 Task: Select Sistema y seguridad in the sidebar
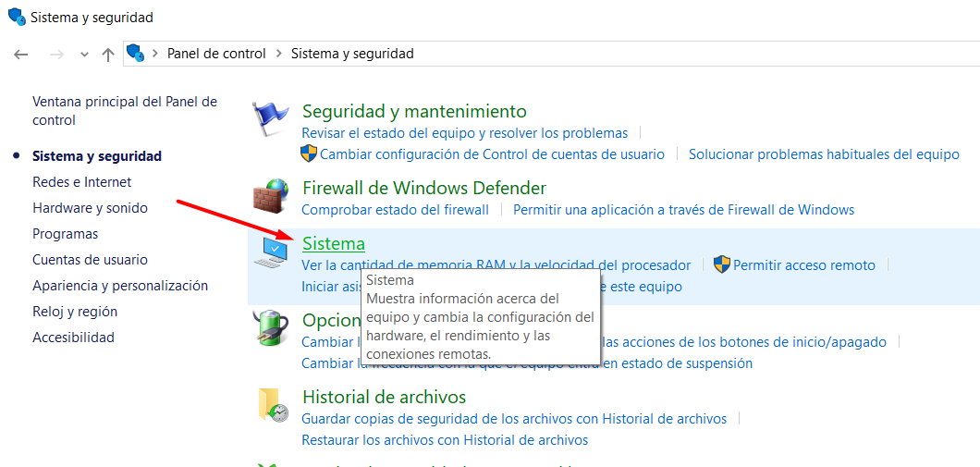pyautogui.click(x=97, y=156)
